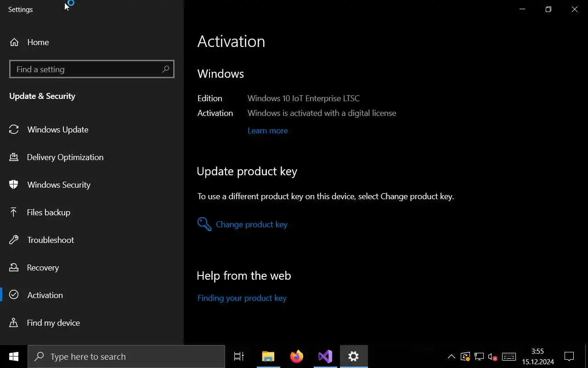Click the Delivery Optimization icon
Image resolution: width=588 pixels, height=368 pixels.
pyautogui.click(x=14, y=157)
